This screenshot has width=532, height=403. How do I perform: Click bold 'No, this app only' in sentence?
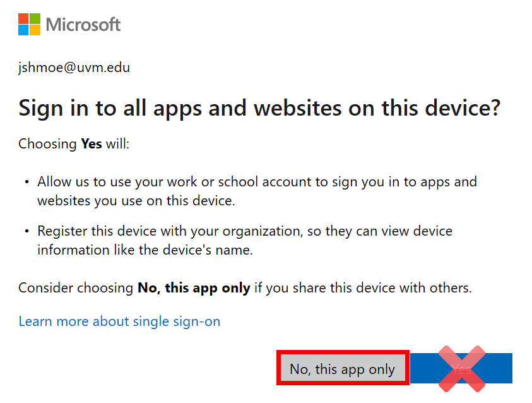[x=194, y=288]
